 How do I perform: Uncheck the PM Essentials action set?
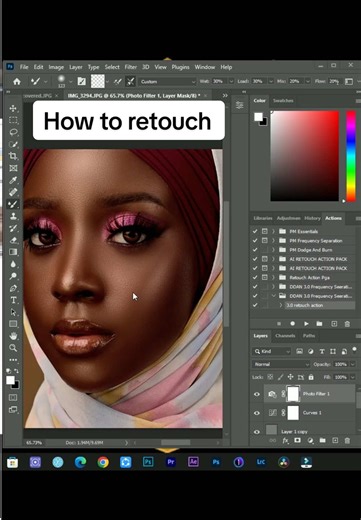pyautogui.click(x=255, y=231)
